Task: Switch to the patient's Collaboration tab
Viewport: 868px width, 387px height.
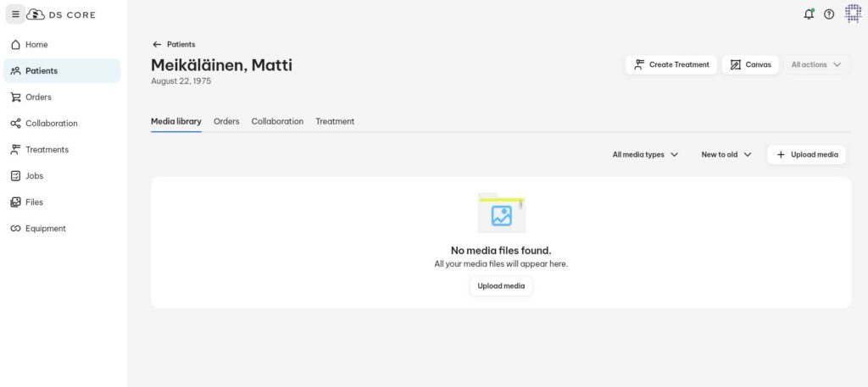Action: point(277,122)
